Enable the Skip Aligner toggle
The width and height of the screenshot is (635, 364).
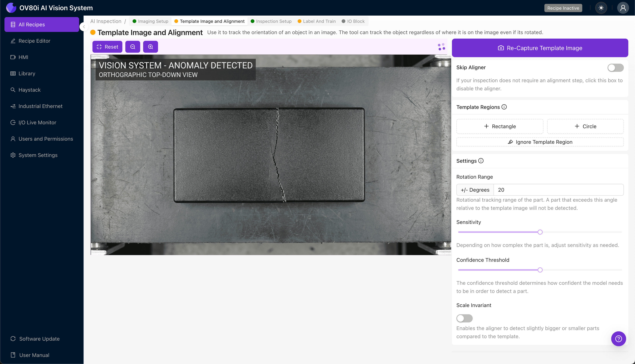click(615, 68)
